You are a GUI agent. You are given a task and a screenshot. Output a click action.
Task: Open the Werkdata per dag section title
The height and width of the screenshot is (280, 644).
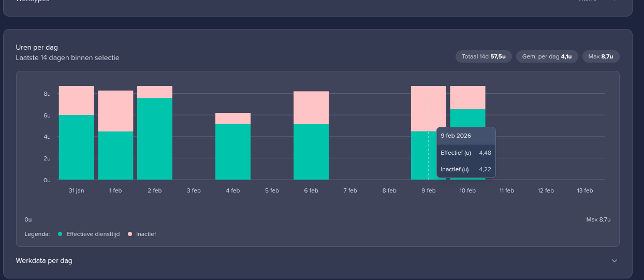(x=44, y=261)
